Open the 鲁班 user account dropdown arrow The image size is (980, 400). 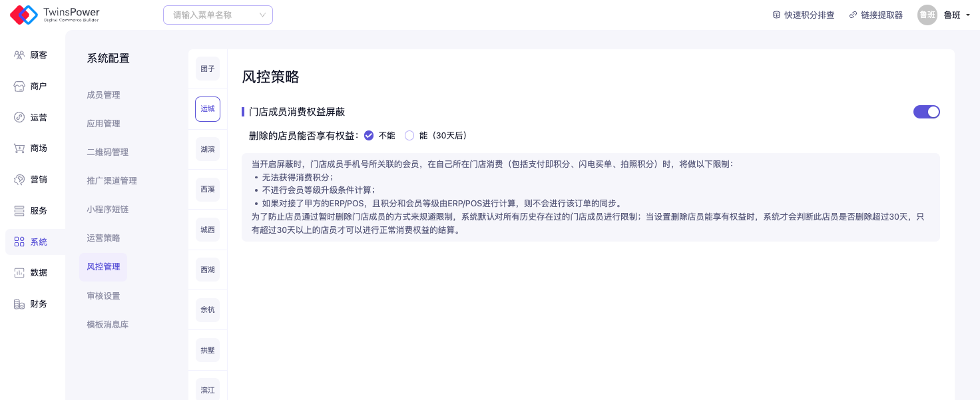click(966, 15)
